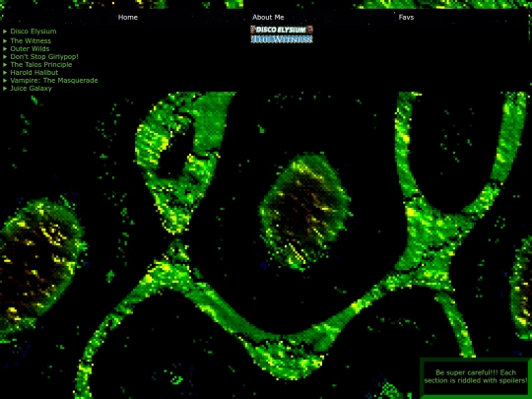This screenshot has width=532, height=399.
Task: Expand The Witness disclosure triangle
Action: (x=5, y=41)
